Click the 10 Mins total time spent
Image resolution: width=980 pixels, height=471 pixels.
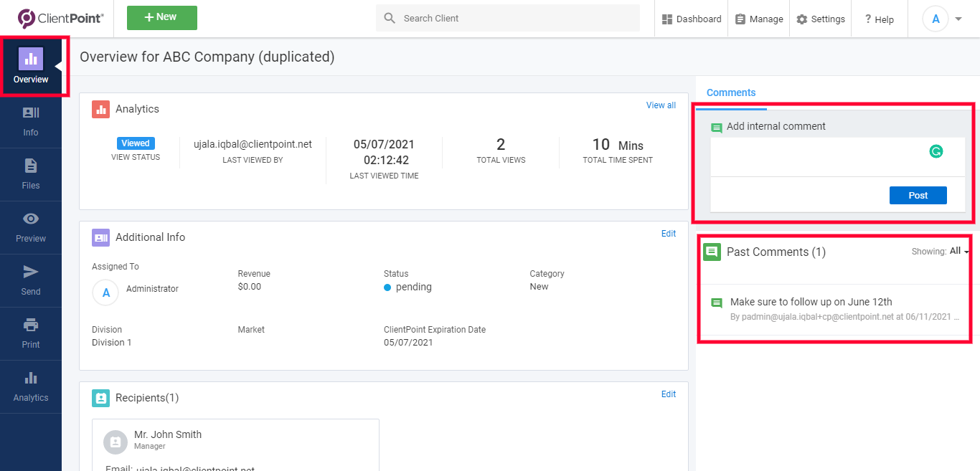click(618, 145)
